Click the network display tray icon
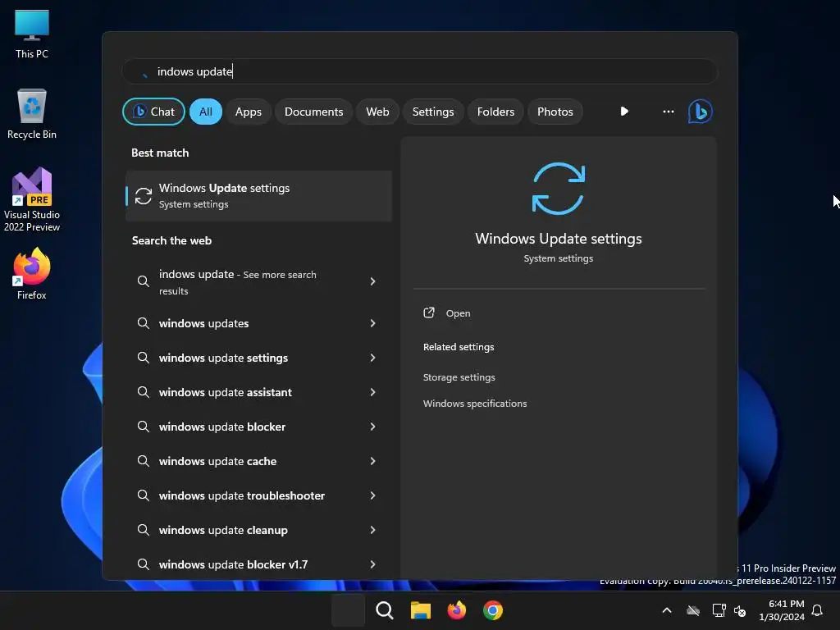Image resolution: width=840 pixels, height=630 pixels. [719, 610]
